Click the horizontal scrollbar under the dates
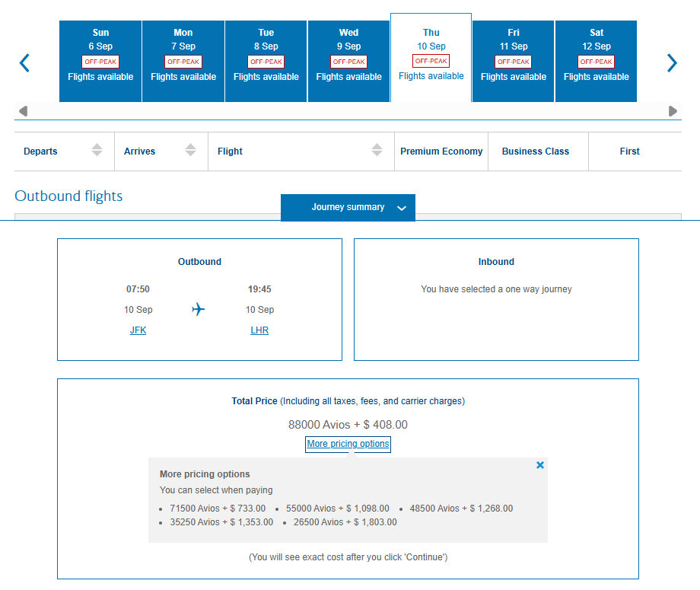 [x=348, y=110]
